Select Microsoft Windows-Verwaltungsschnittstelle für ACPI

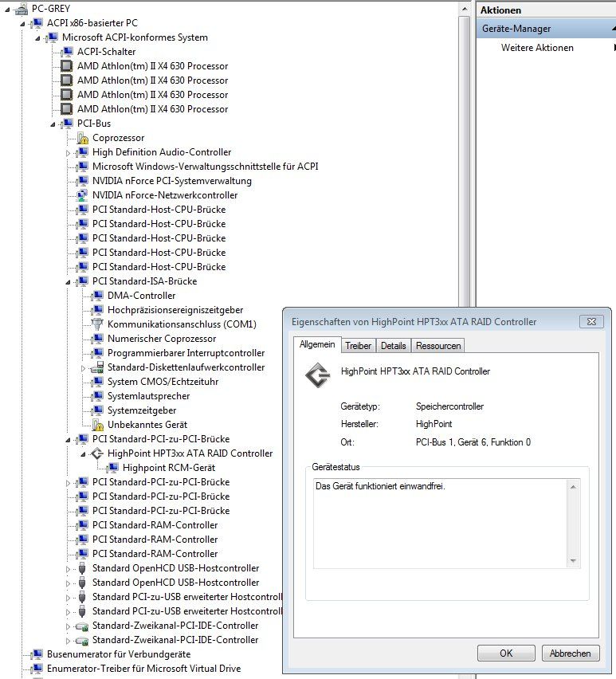(x=205, y=167)
